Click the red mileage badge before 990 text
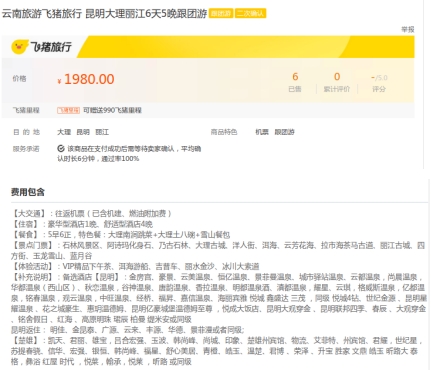Viewport: 431px width, 370px height. pyautogui.click(x=68, y=110)
